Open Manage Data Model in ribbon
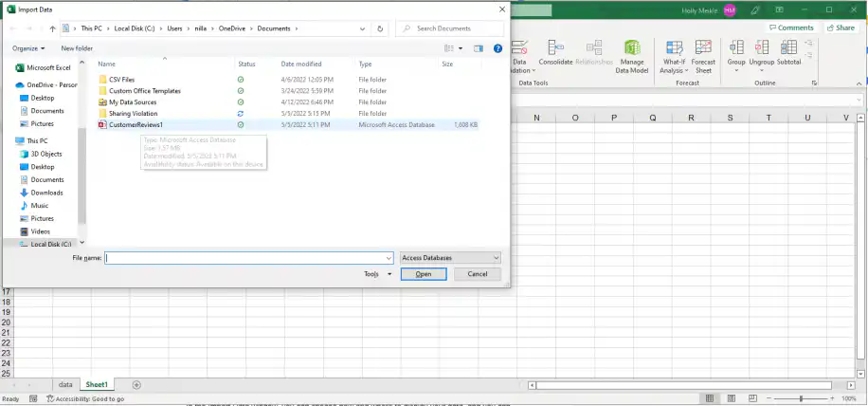 click(632, 57)
